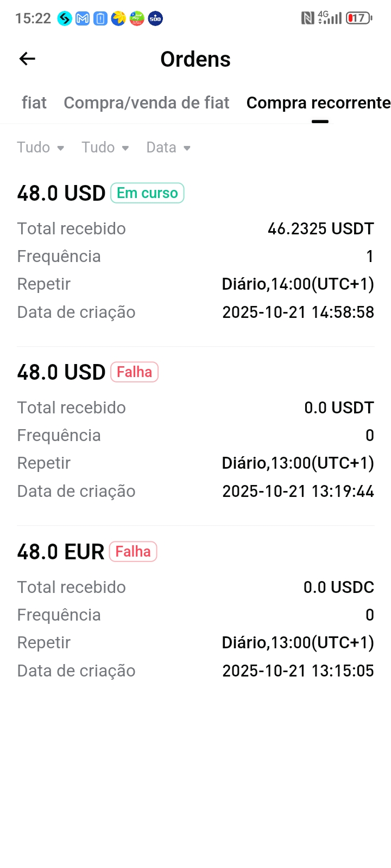Tap the yellow-blue round notification icon
The width and height of the screenshot is (391, 868).
tap(118, 18)
